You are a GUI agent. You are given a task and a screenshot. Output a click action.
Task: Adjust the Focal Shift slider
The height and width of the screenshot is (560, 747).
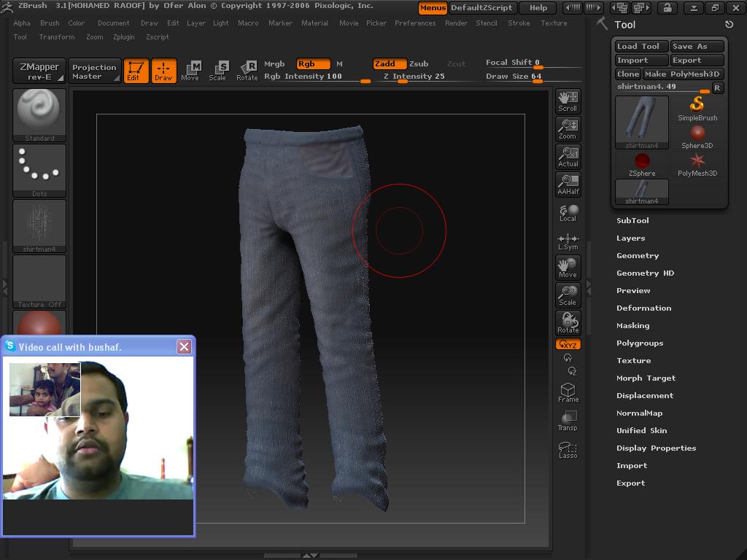[x=533, y=63]
